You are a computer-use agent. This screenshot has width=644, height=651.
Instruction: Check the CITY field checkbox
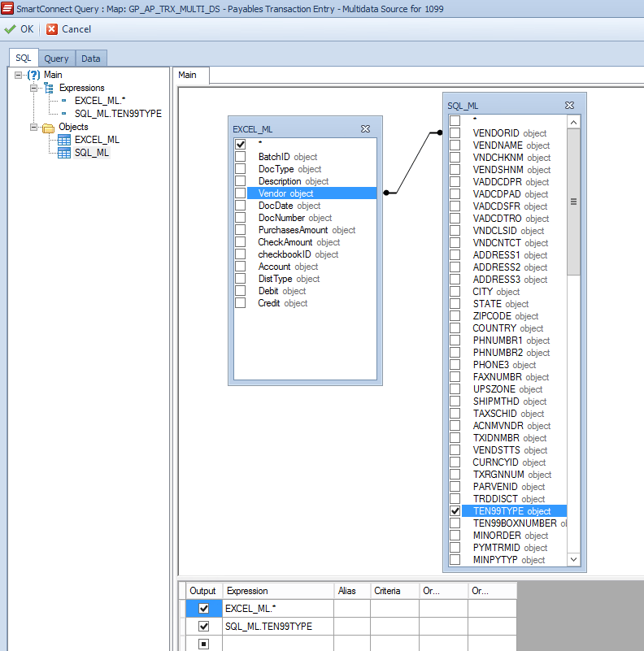[455, 292]
